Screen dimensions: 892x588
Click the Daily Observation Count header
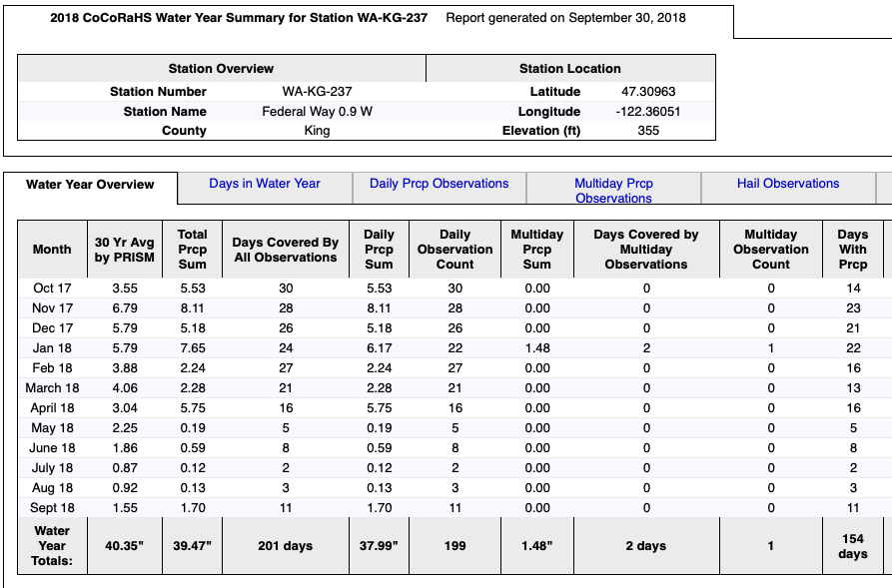pos(455,249)
